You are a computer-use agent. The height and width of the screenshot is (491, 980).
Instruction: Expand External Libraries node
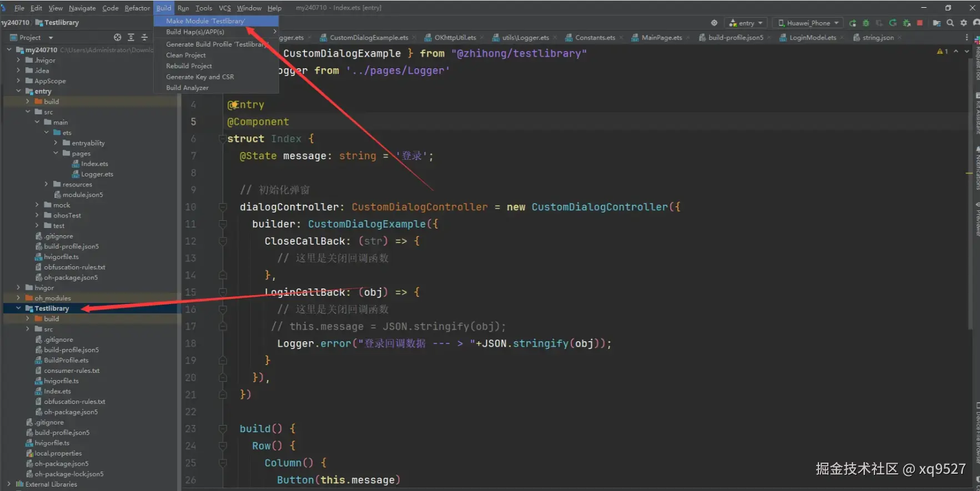pos(9,484)
